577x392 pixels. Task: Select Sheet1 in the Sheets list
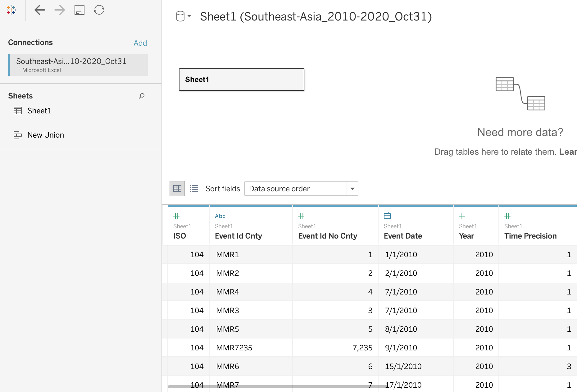39,111
